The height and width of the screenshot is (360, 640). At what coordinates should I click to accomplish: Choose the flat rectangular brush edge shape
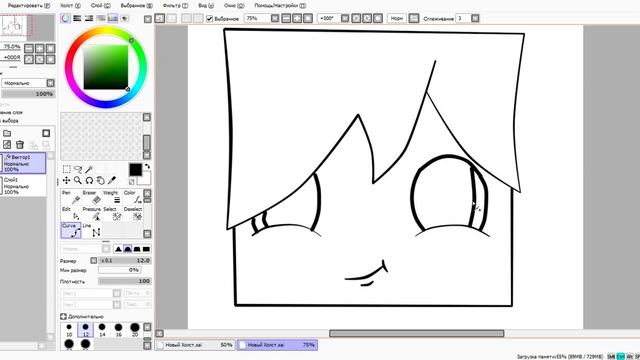click(146, 249)
